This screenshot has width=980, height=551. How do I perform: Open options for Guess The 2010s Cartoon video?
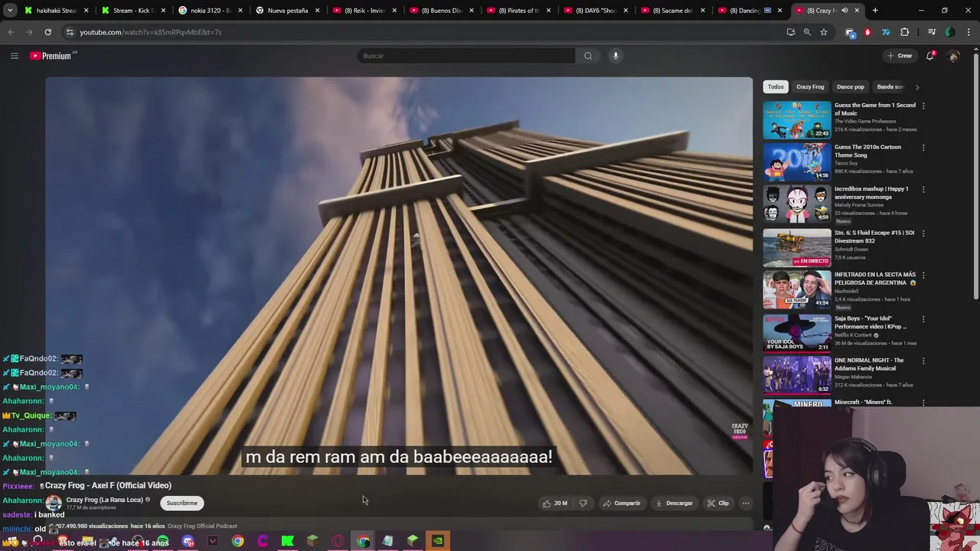pyautogui.click(x=923, y=148)
